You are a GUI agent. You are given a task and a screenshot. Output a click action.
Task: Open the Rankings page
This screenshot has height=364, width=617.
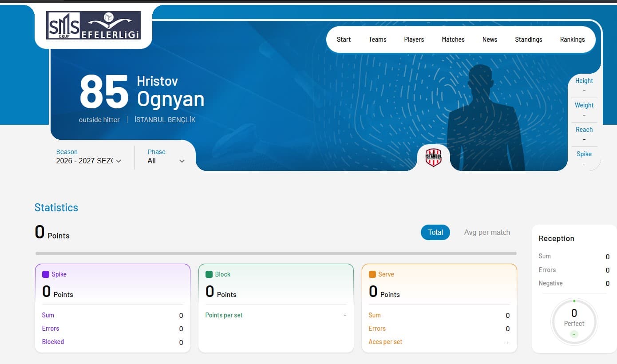pos(572,40)
